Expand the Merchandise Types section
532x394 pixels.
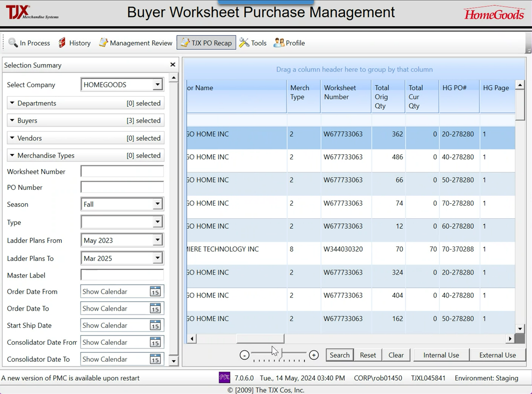86,156
